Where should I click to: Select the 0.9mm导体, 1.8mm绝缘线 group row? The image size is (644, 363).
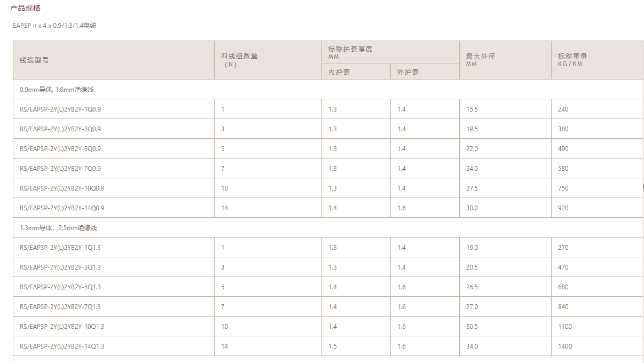[x=57, y=90]
